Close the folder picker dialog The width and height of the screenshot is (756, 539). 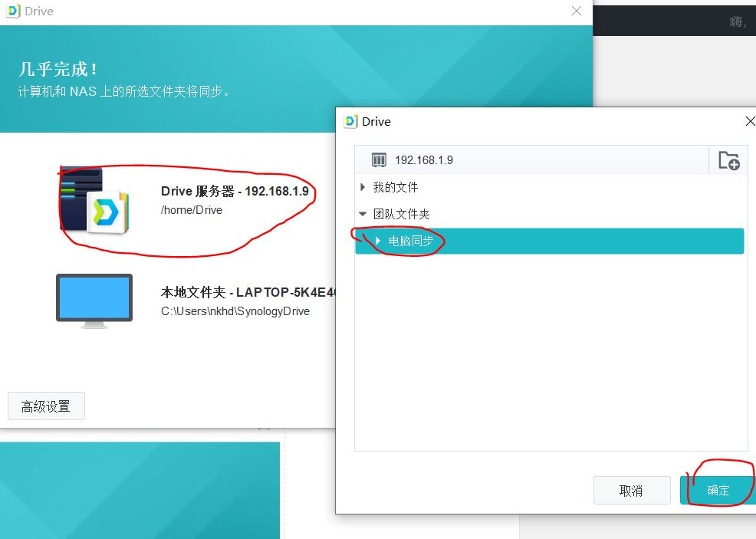750,121
